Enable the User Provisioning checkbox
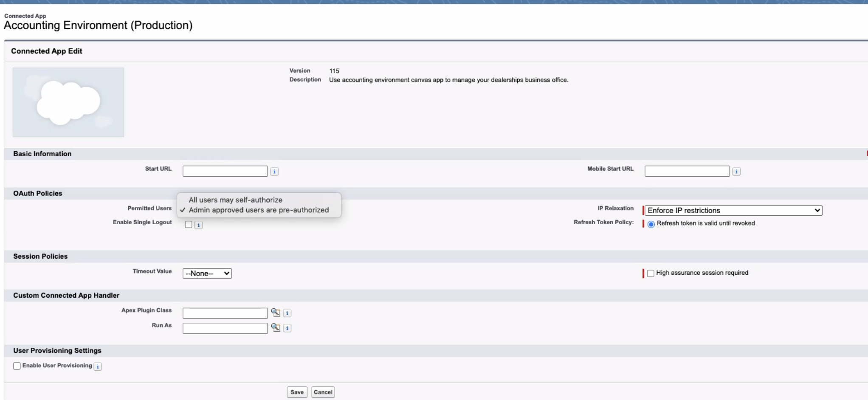868x400 pixels. tap(17, 366)
